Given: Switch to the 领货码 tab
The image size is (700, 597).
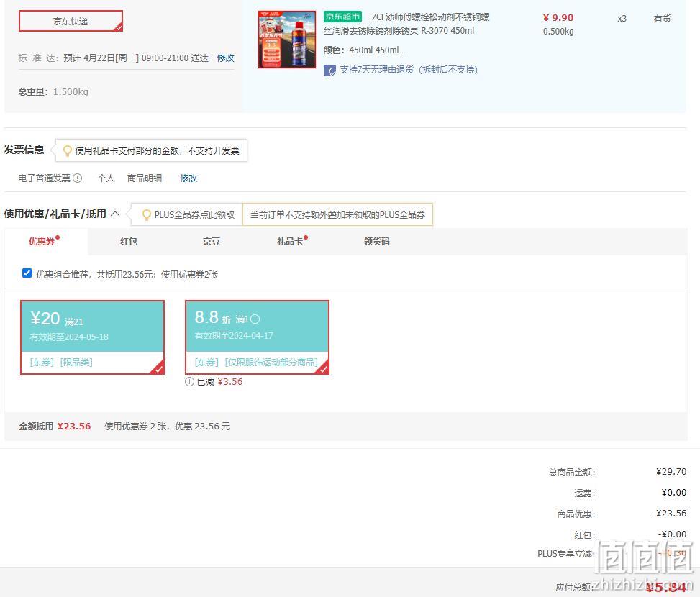Looking at the screenshot, I should (376, 242).
